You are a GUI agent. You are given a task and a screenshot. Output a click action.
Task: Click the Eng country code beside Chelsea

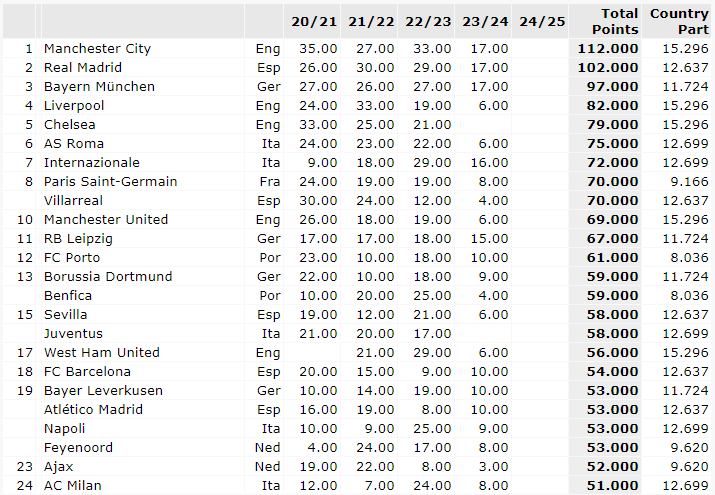point(268,125)
